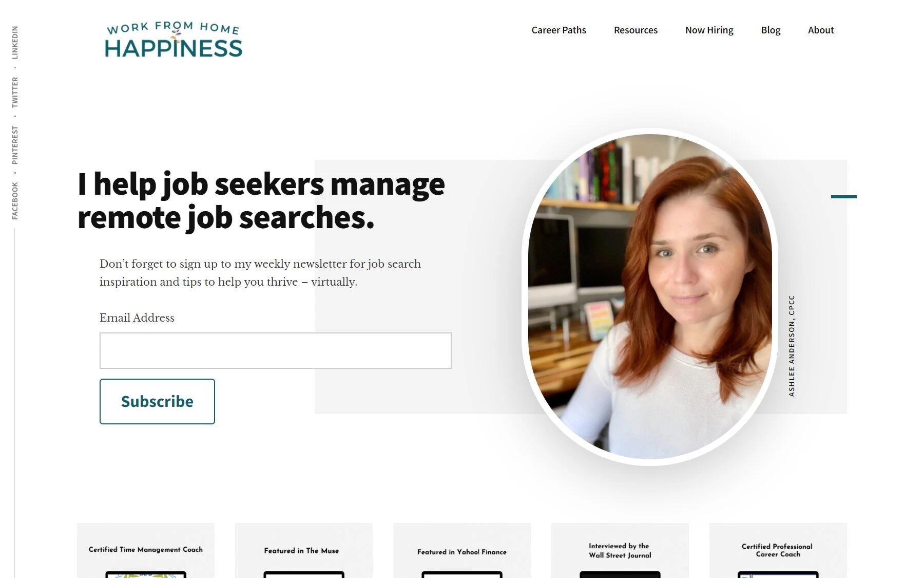Open the Blog page
This screenshot has height=578, width=924.
771,30
